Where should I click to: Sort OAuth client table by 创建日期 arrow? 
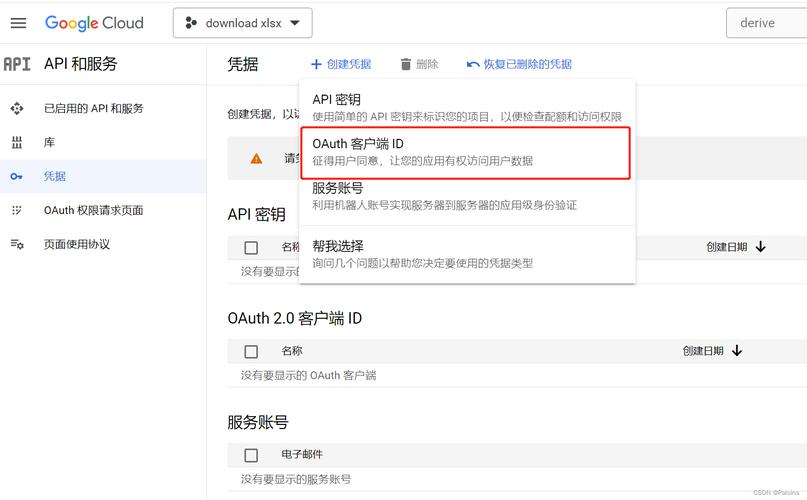tap(737, 351)
